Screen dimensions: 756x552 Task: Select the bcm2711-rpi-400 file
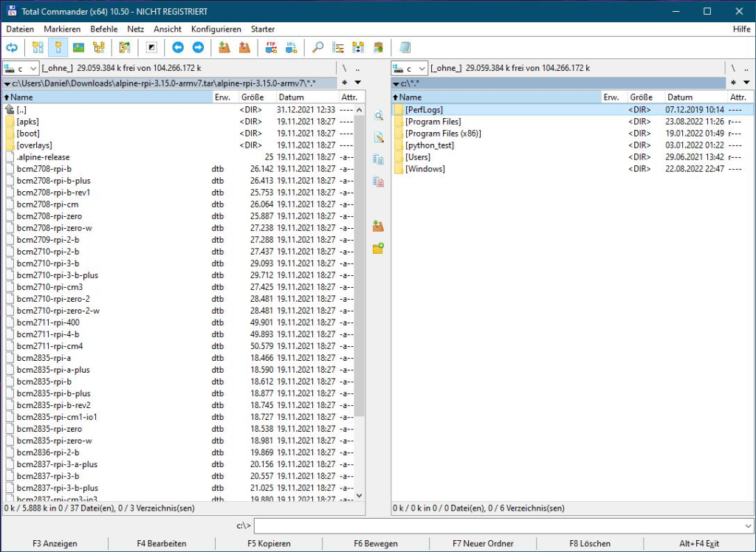click(179, 322)
